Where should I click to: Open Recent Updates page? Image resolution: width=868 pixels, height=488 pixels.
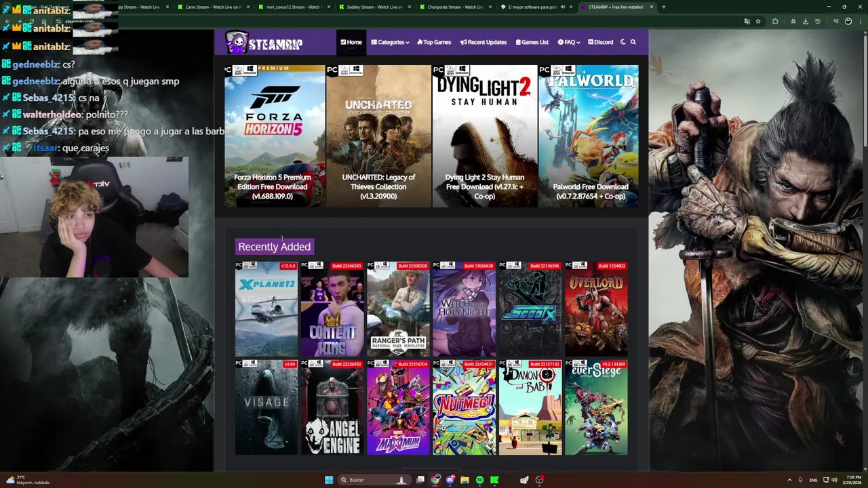[484, 42]
